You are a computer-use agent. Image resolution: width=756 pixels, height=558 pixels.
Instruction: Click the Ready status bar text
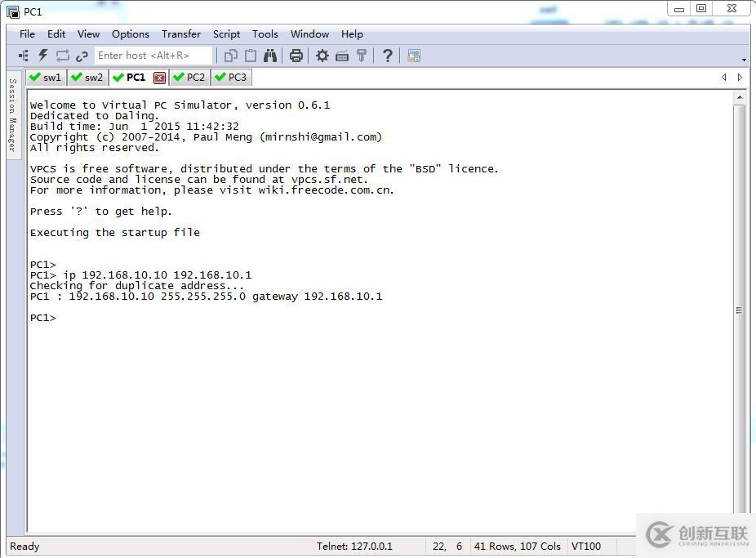(x=24, y=547)
